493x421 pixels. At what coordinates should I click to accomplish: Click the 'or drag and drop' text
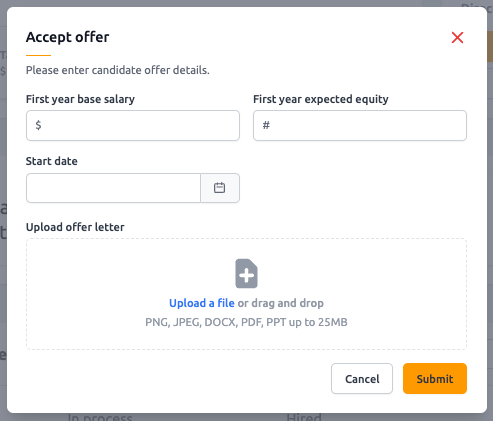(281, 303)
